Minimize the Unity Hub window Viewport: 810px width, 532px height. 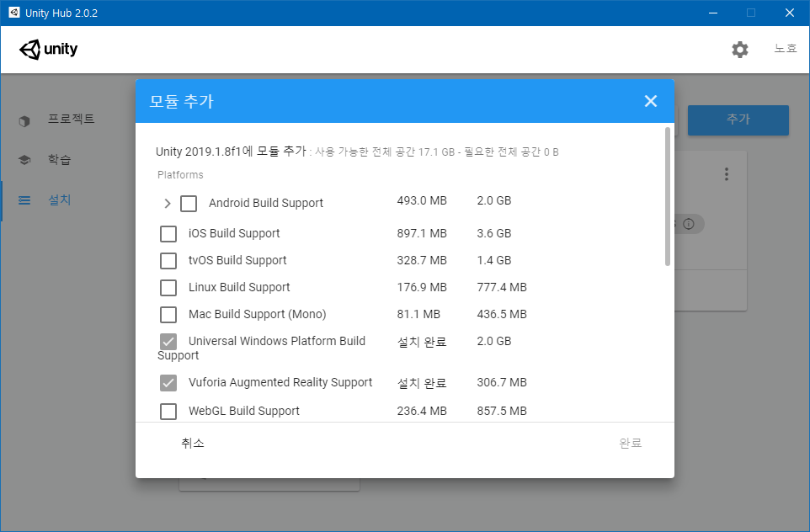(x=713, y=13)
